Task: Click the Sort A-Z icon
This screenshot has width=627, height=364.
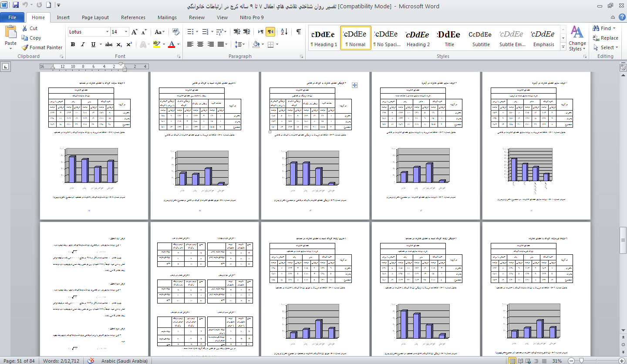Action: 284,32
